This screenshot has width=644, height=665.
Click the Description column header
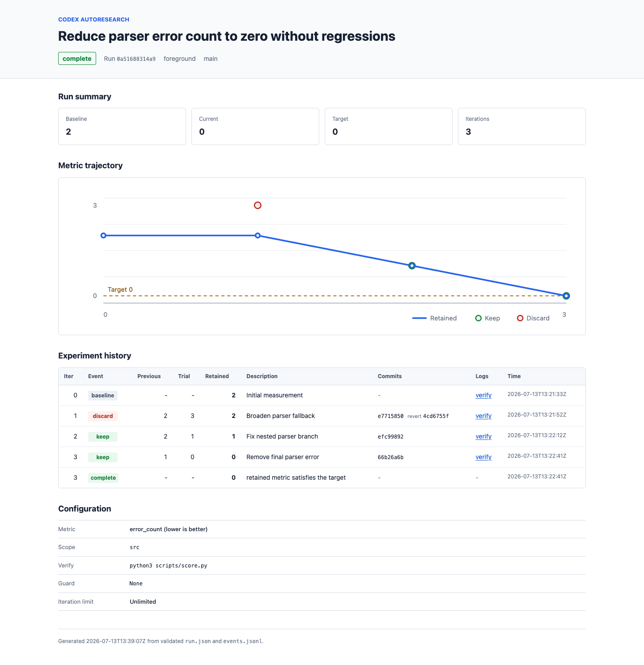tap(262, 376)
